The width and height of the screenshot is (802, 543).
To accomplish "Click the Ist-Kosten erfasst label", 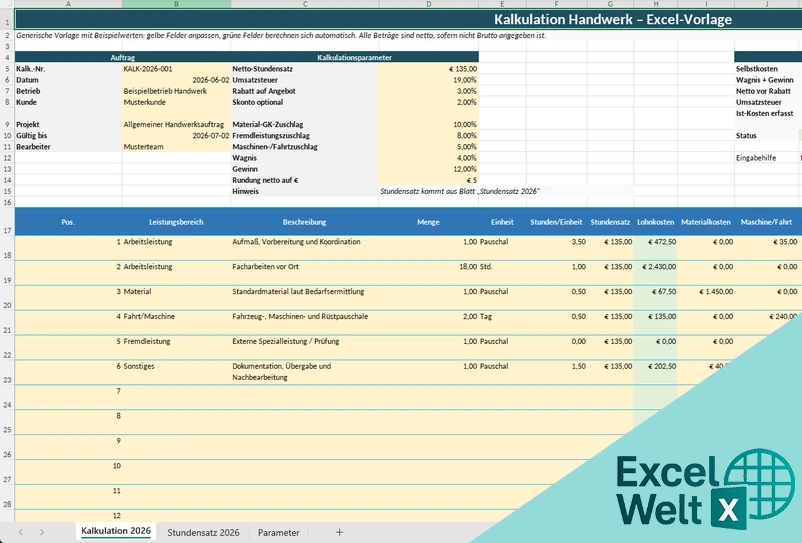I will (x=765, y=114).
